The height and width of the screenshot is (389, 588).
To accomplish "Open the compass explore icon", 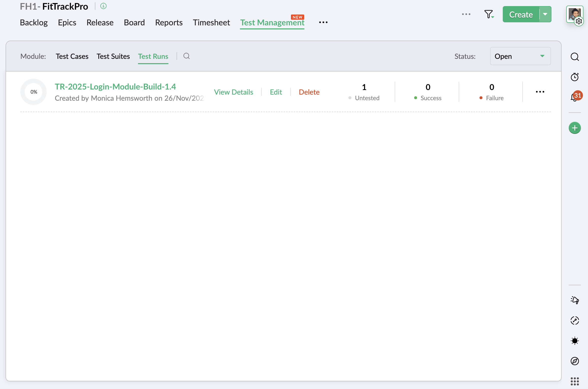I will pos(575,361).
